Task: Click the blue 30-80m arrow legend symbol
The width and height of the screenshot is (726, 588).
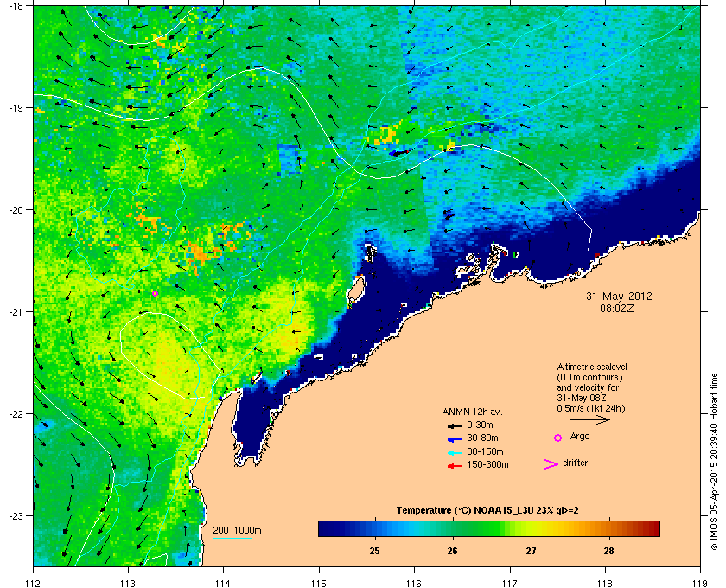Action: [455, 439]
